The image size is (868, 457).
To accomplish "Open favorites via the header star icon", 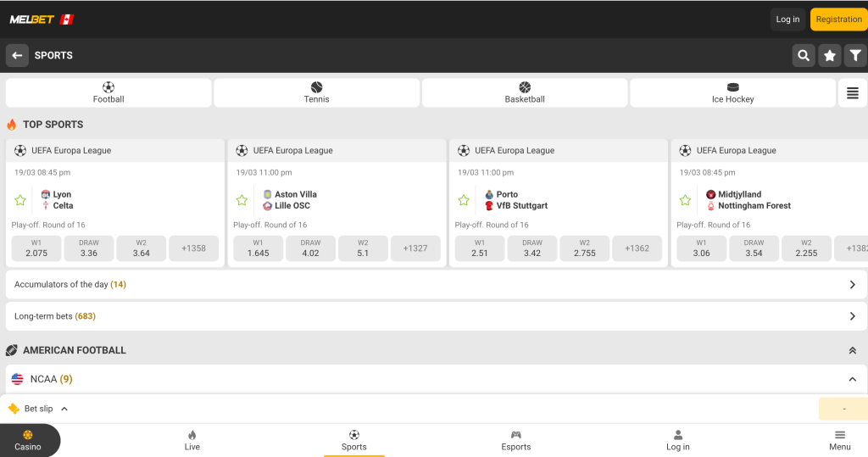I will point(830,55).
